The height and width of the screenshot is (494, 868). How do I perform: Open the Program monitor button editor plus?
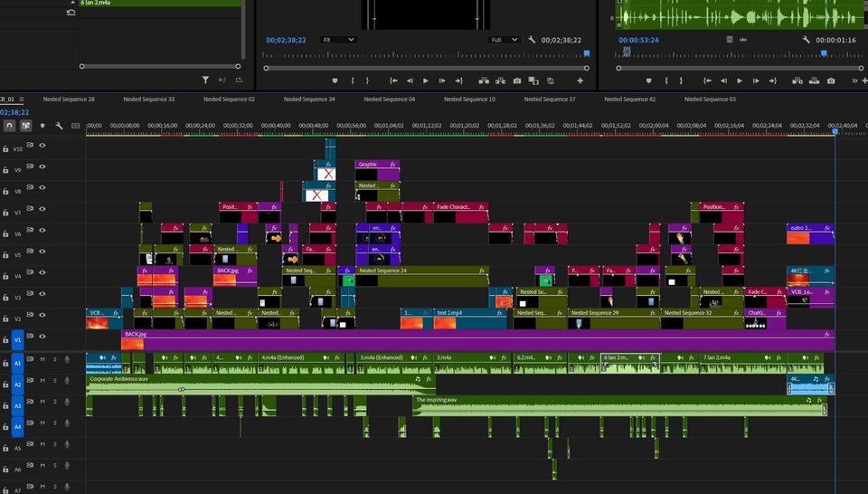580,81
